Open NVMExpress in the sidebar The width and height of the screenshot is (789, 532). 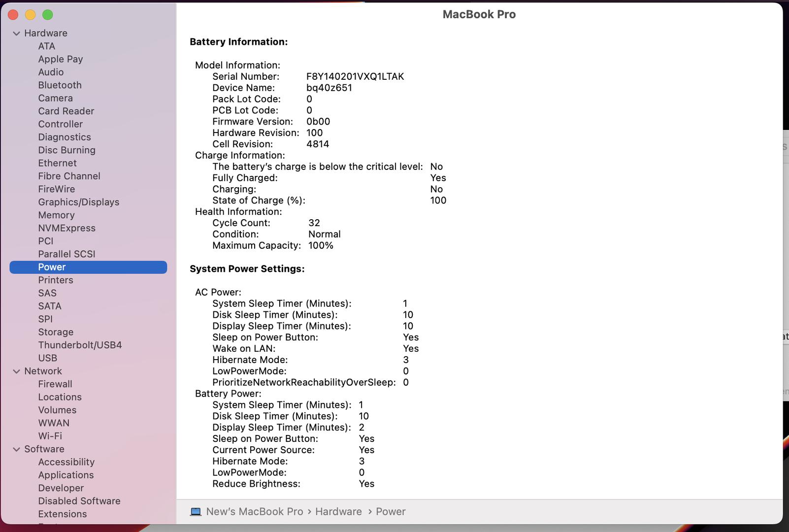67,228
